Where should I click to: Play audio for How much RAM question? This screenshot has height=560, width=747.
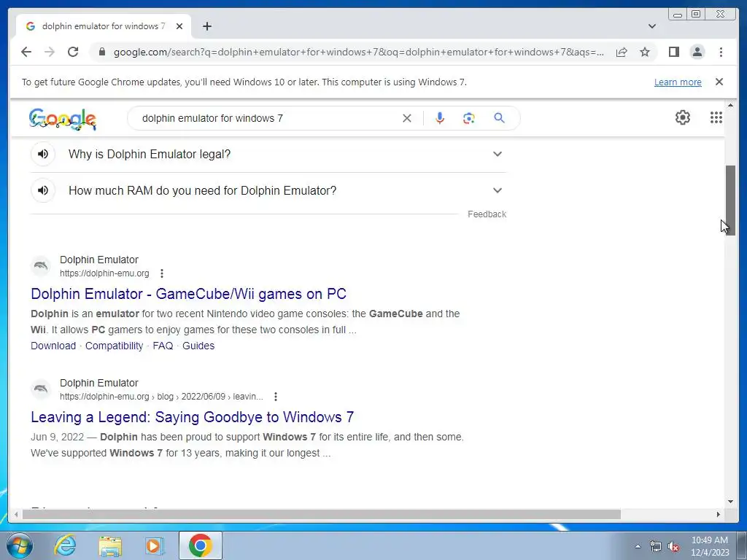point(43,190)
